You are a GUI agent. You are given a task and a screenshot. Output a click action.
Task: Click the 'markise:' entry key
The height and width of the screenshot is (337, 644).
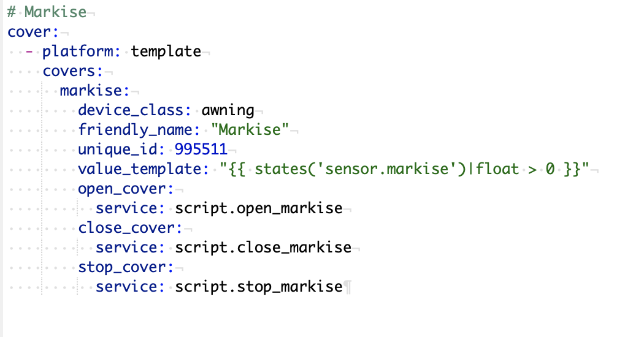[x=94, y=90]
